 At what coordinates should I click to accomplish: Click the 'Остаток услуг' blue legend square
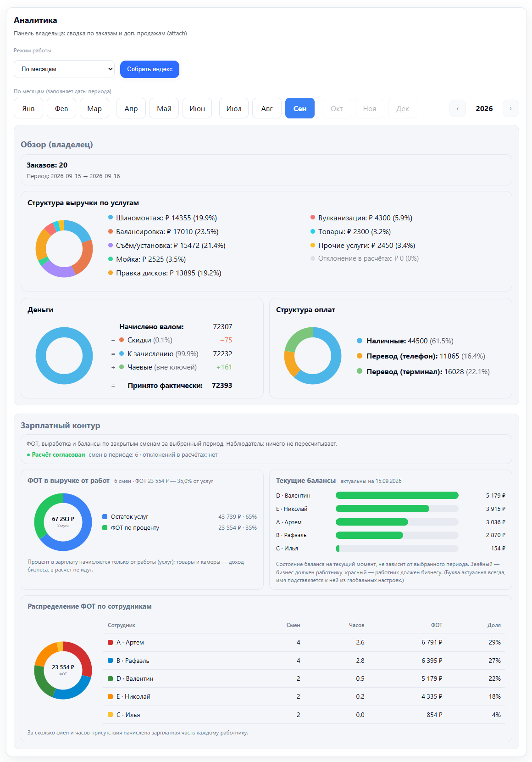pyautogui.click(x=105, y=516)
